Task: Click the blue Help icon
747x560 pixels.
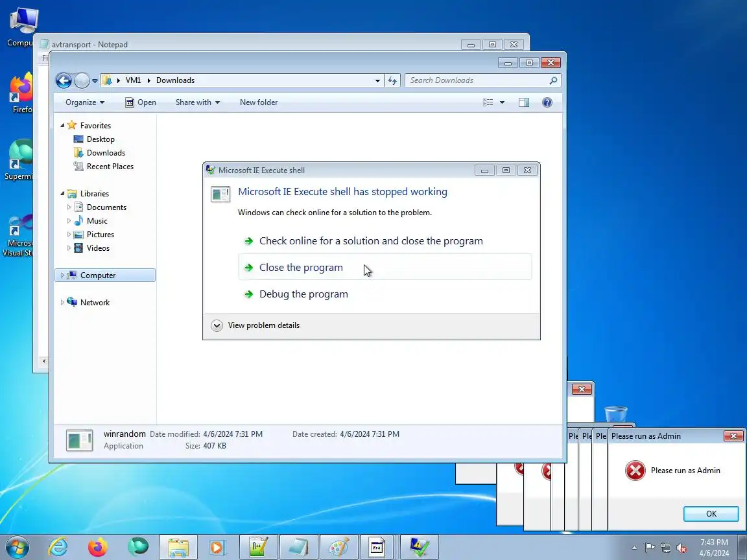Action: coord(547,102)
